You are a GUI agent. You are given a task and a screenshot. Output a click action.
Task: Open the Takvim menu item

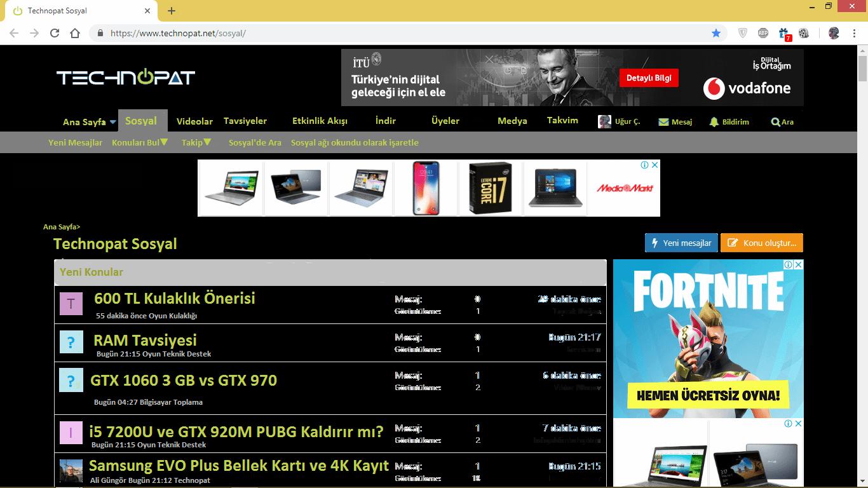click(562, 121)
